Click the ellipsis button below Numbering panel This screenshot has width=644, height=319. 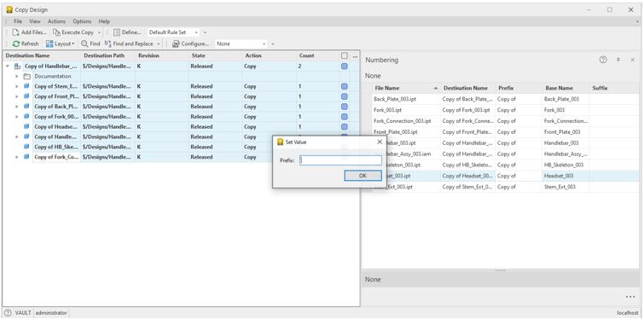(630, 297)
